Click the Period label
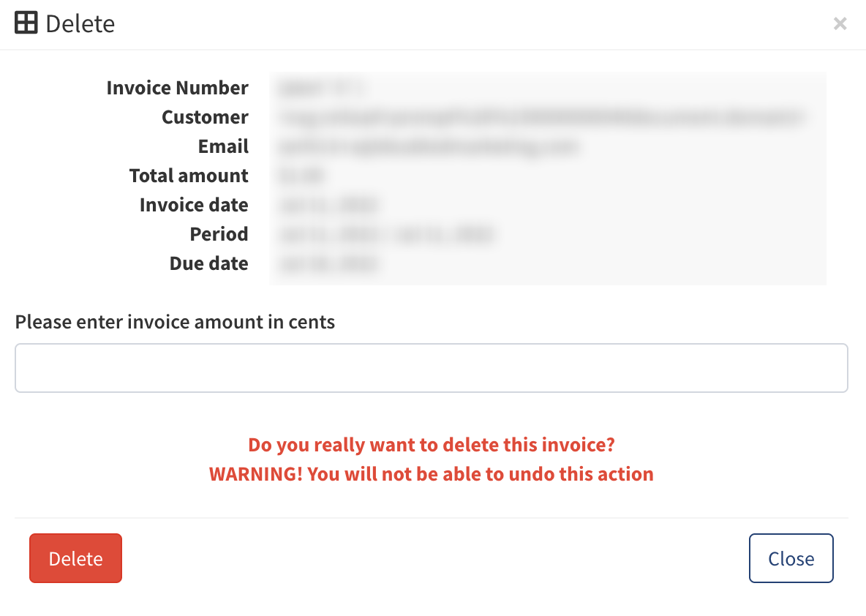This screenshot has width=866, height=616. (x=219, y=234)
